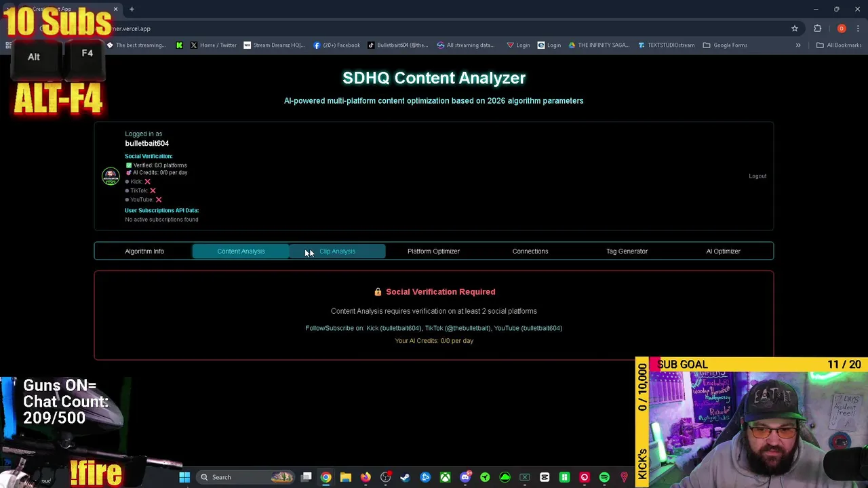Open Google Chrome from the taskbar

click(x=326, y=477)
